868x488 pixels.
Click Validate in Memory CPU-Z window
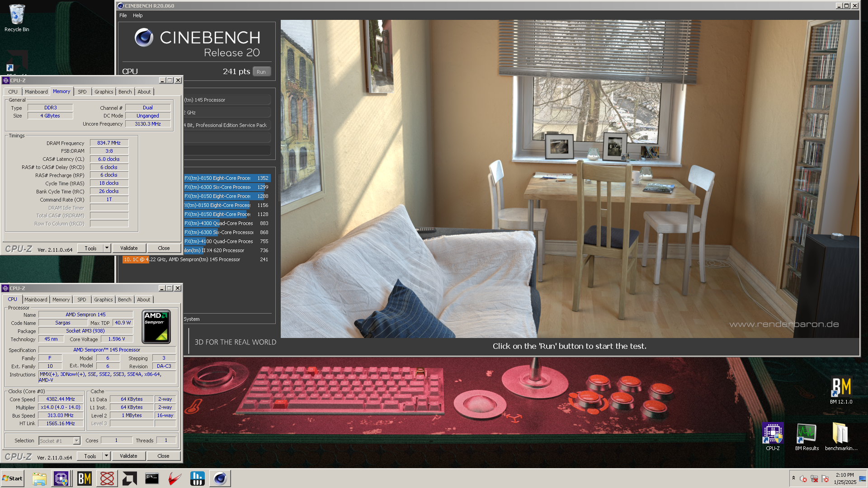click(129, 248)
